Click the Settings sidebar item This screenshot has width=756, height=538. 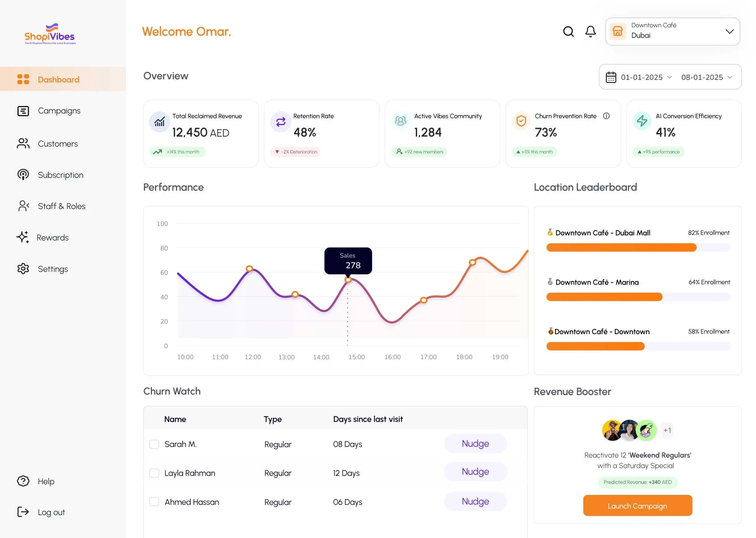(53, 269)
